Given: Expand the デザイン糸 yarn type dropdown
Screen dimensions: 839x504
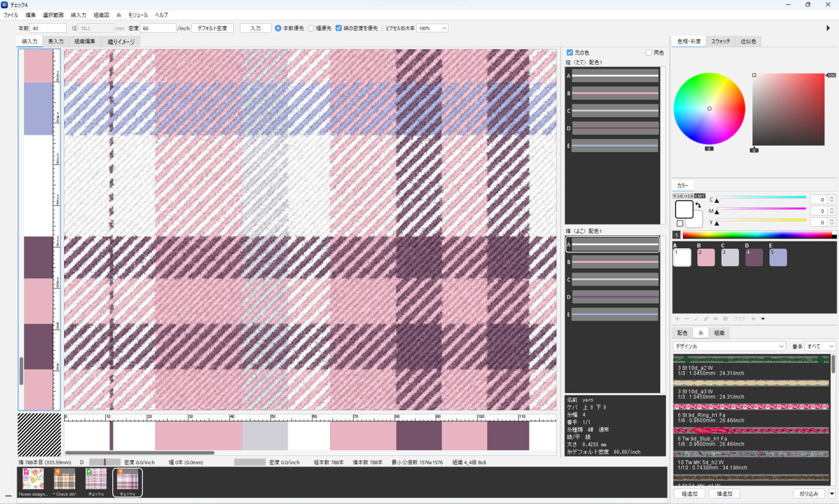Looking at the screenshot, I should coord(729,346).
